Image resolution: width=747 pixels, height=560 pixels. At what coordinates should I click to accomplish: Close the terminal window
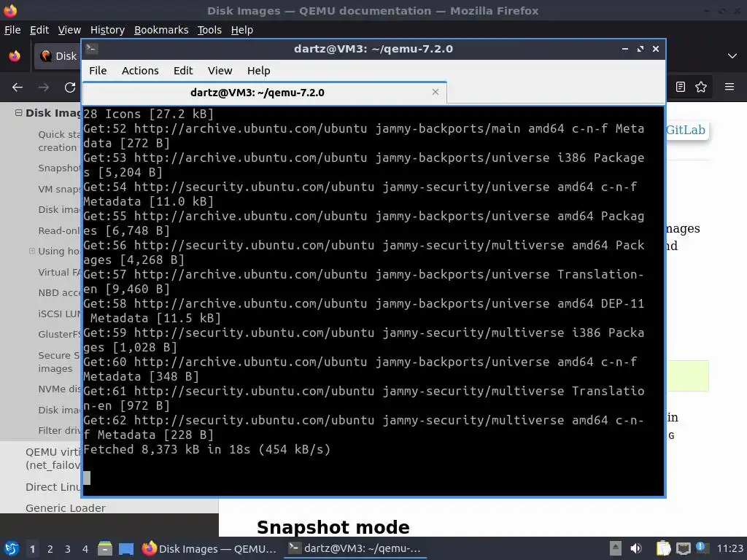[x=656, y=49]
